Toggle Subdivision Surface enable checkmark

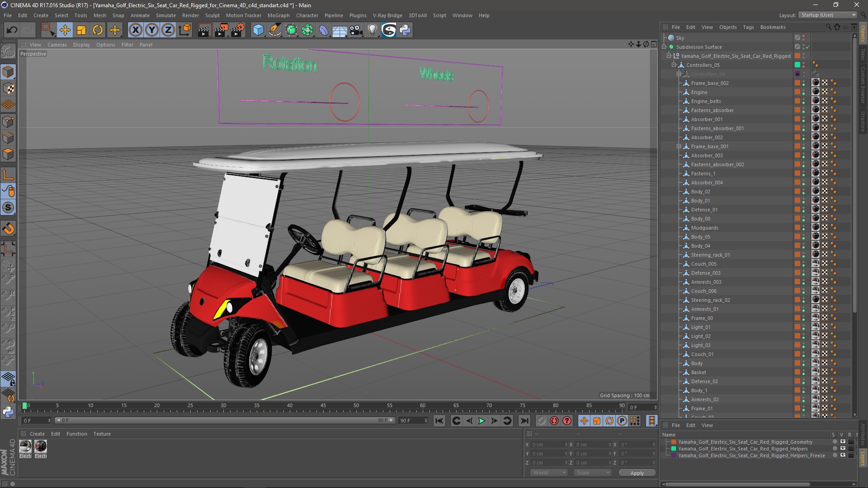(808, 47)
